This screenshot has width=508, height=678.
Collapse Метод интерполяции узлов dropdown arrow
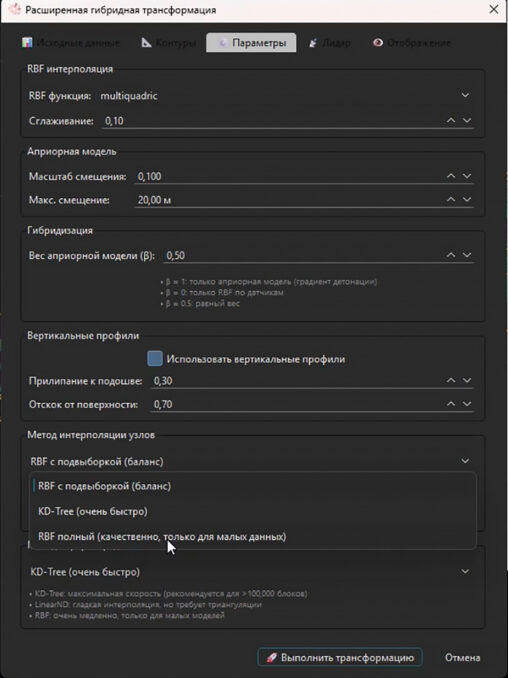[465, 461]
